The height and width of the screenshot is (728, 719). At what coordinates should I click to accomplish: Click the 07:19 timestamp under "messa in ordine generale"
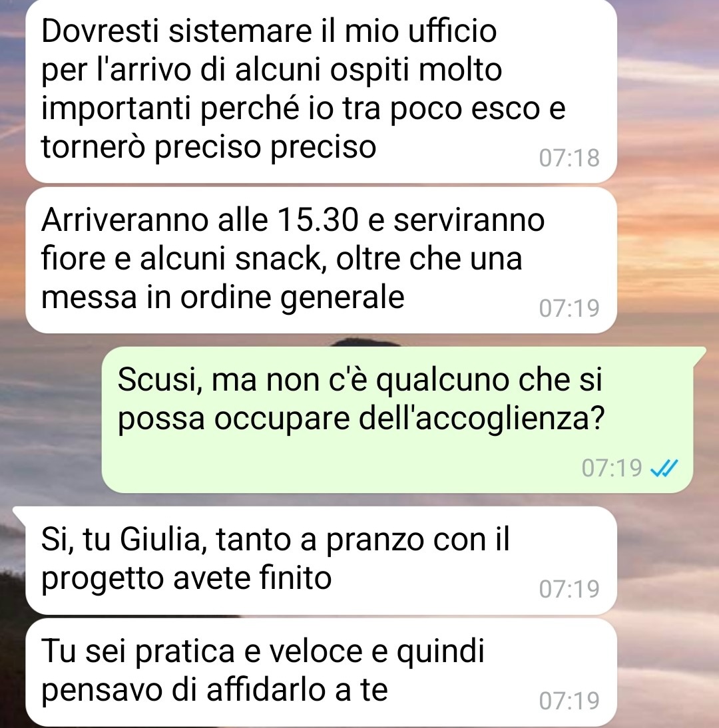coord(569,308)
